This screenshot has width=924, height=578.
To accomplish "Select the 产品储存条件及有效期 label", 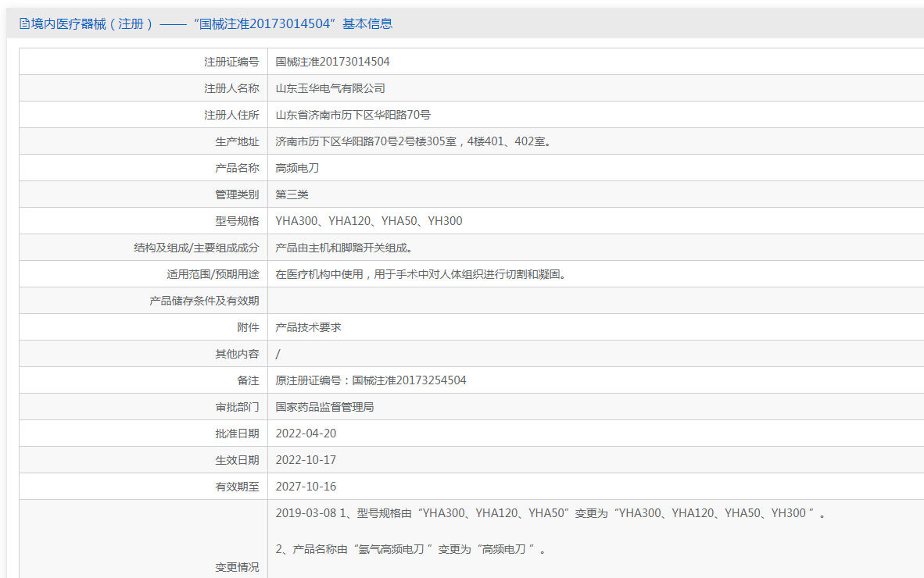I will tap(204, 301).
